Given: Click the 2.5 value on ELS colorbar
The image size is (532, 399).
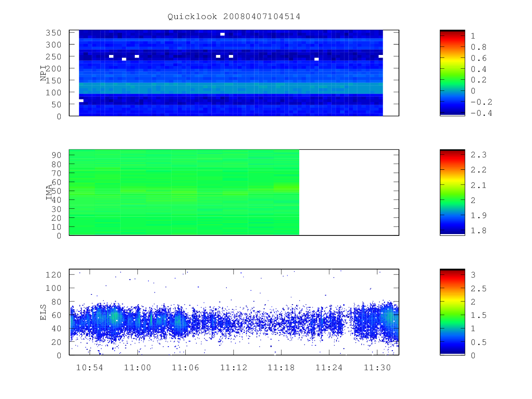Looking at the screenshot, I should (478, 289).
